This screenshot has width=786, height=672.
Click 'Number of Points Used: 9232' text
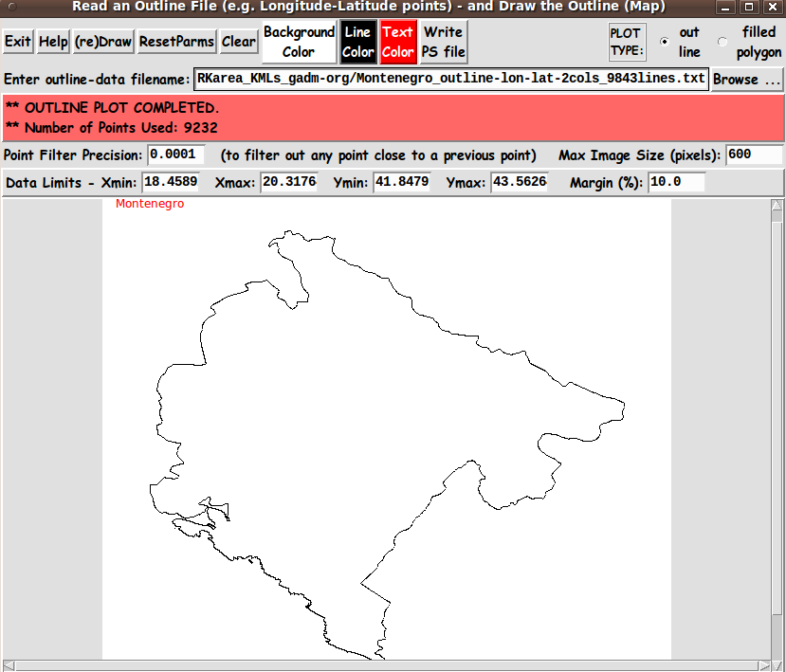pyautogui.click(x=112, y=128)
